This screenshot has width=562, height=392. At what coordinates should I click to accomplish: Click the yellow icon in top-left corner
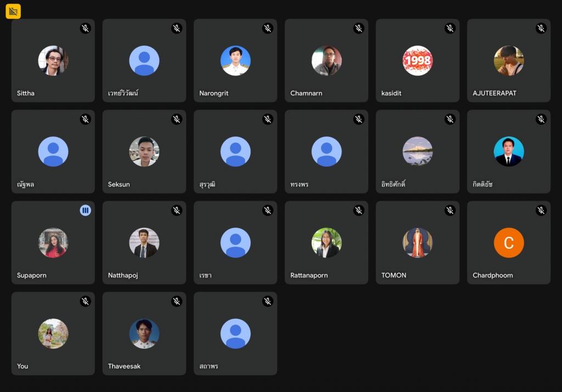(x=13, y=11)
